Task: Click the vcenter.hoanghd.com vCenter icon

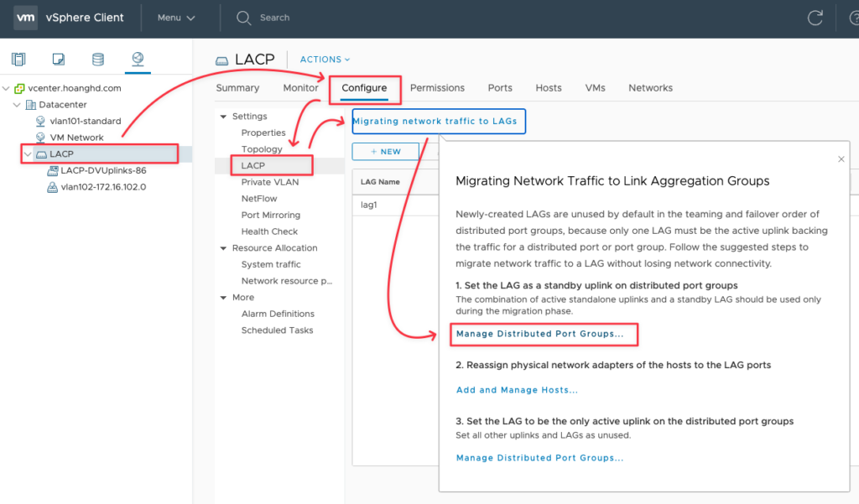Action: [19, 88]
